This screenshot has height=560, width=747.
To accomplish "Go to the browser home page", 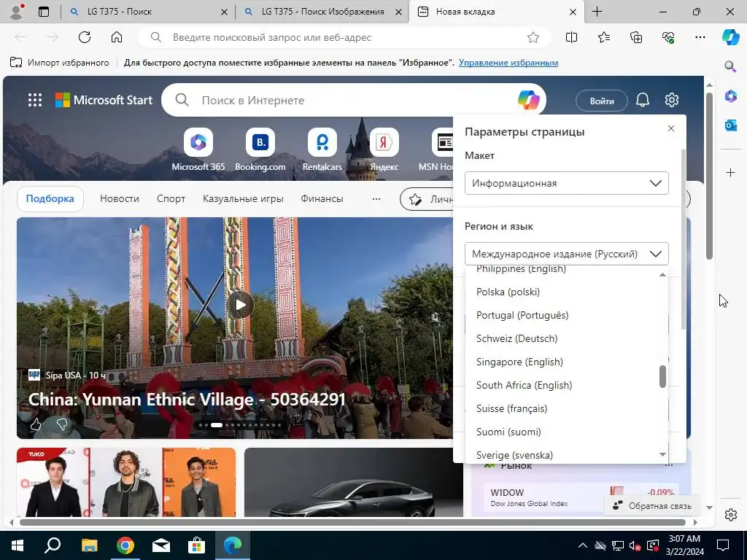I will pos(117,37).
